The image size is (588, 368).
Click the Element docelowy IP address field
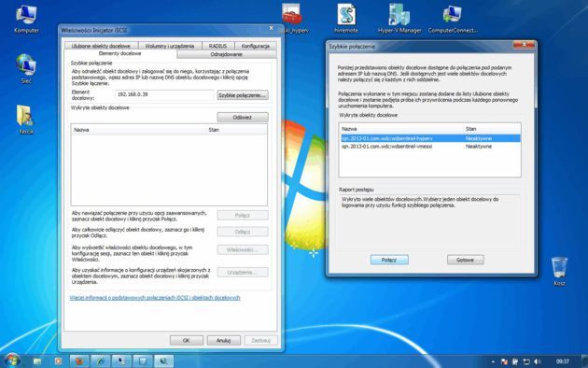164,94
